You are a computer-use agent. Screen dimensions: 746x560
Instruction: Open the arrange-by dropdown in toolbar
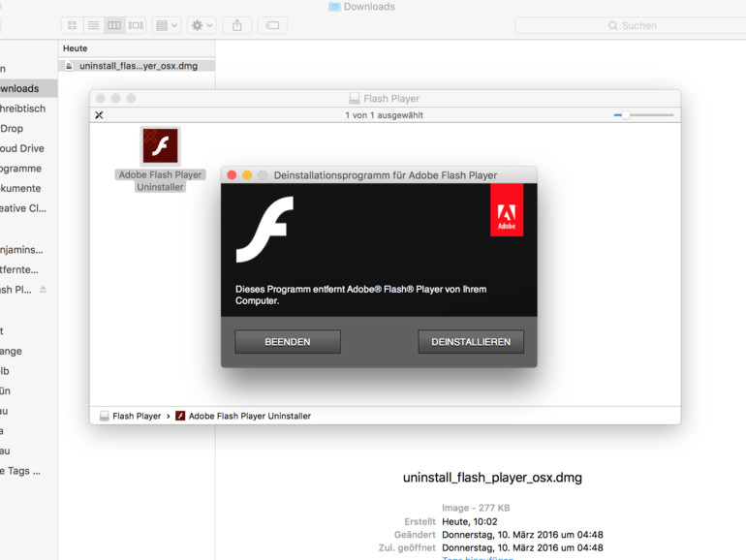[167, 25]
